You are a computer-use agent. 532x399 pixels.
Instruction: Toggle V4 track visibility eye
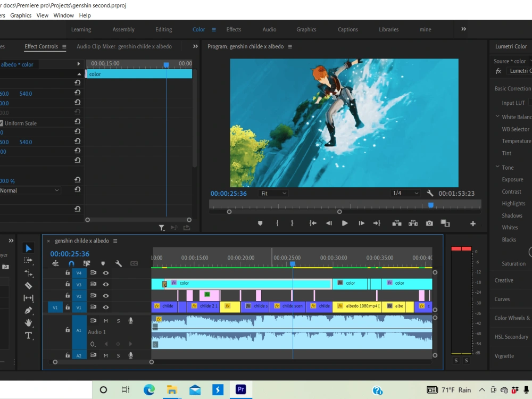click(x=106, y=273)
